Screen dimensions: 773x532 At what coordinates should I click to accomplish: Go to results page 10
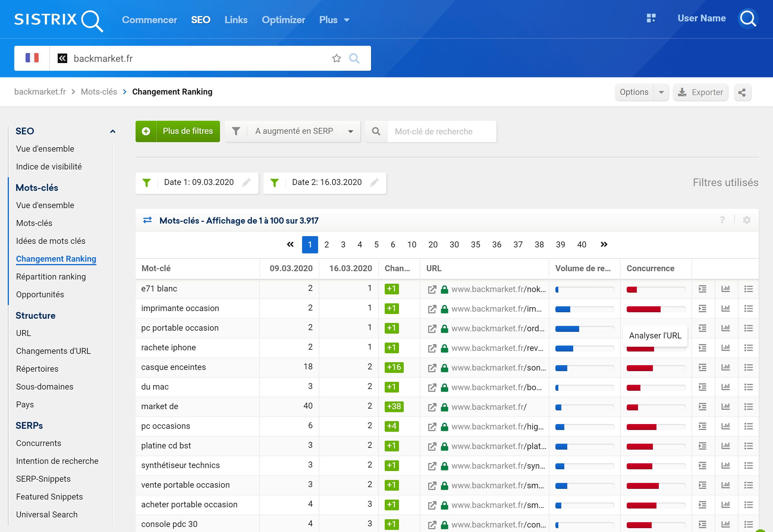coord(412,245)
